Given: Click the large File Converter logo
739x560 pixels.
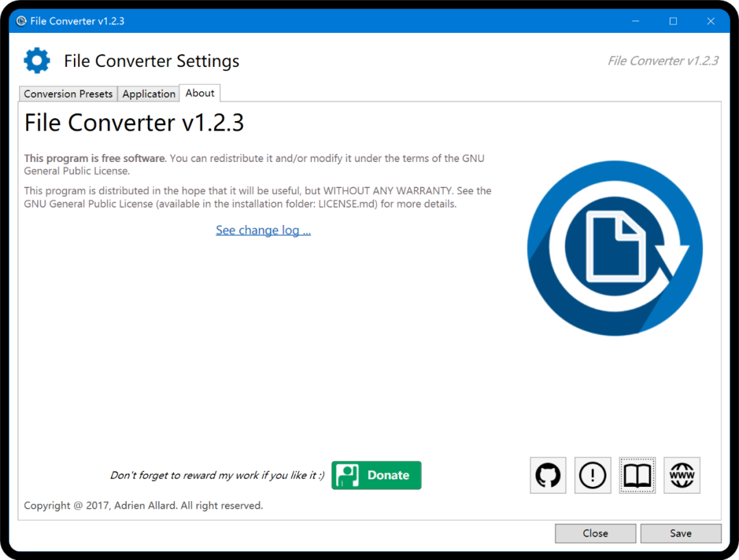Looking at the screenshot, I should [614, 248].
